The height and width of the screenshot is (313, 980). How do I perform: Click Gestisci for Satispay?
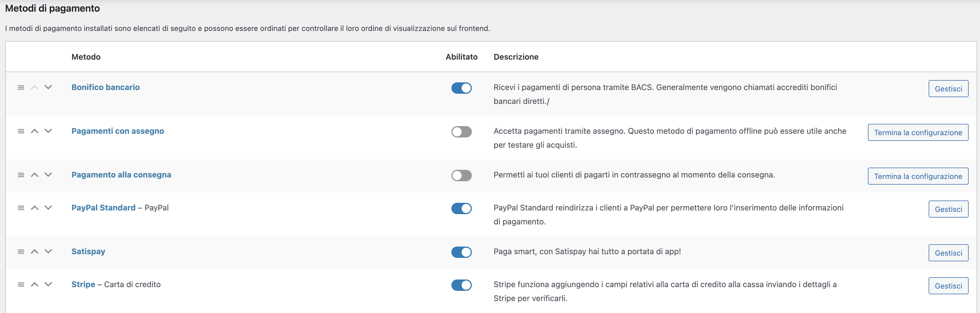[x=949, y=253]
